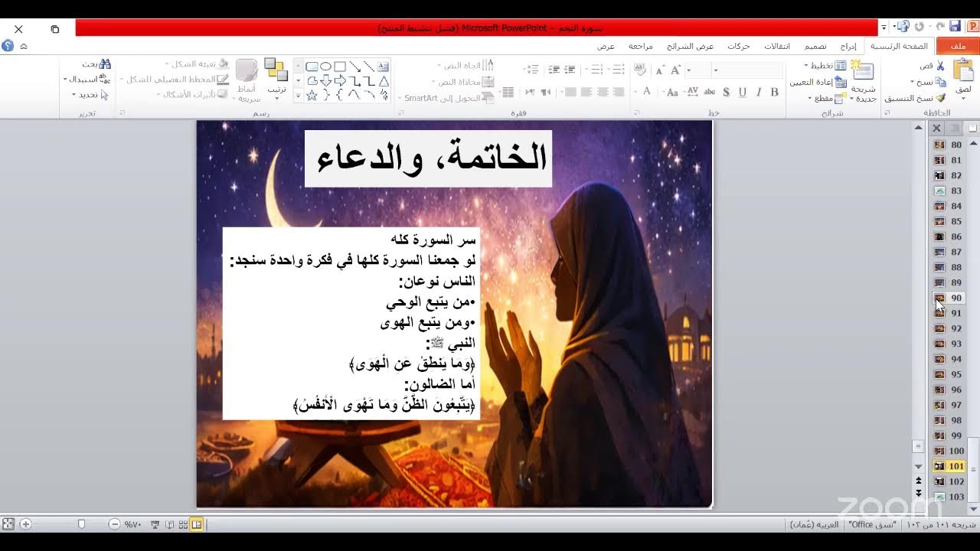Click the Arabic language indicator (العربية)
980x551 pixels.
pos(815,525)
